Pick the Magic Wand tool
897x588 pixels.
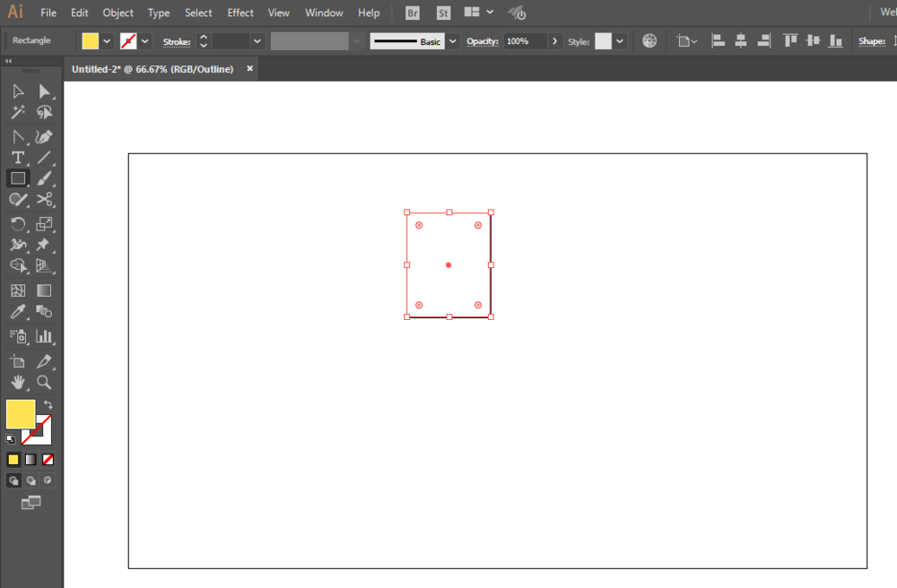[18, 112]
